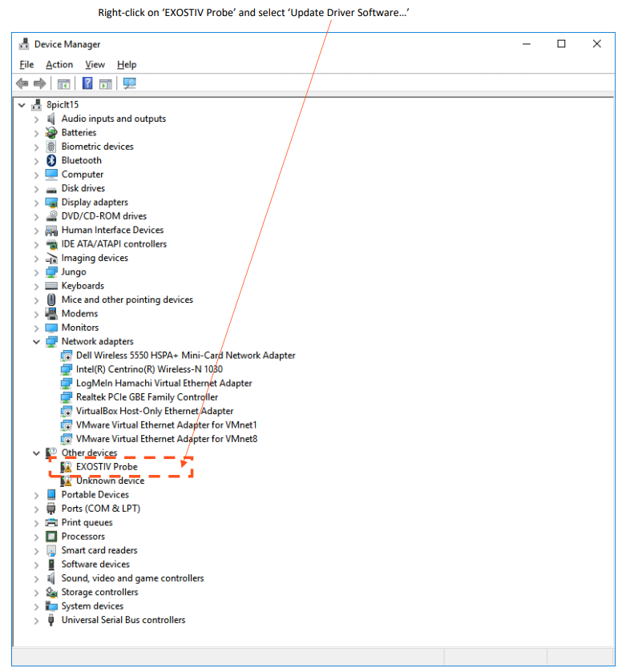Expand Universal Serial Bus controllers

(x=36, y=620)
